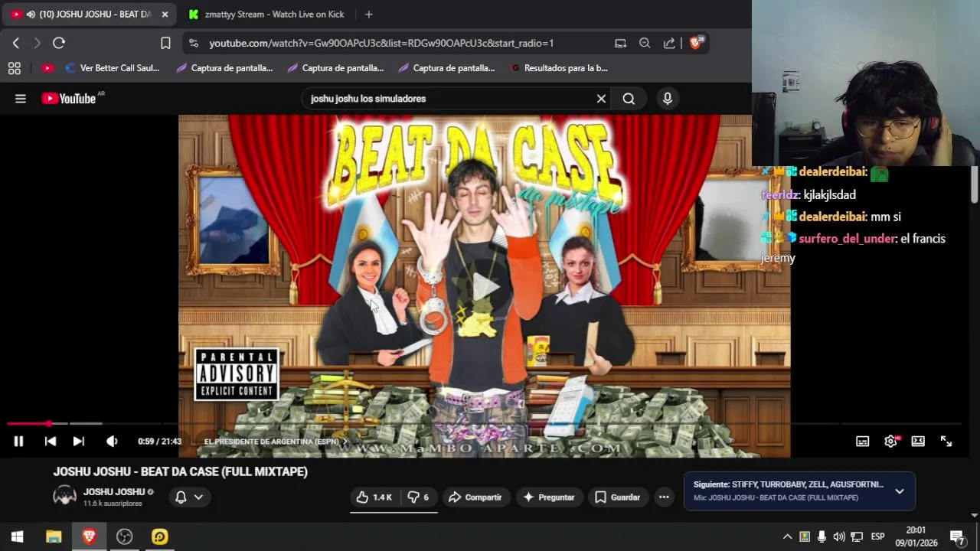Open the browser apps grid icon
The height and width of the screenshot is (551, 980).
tap(14, 68)
